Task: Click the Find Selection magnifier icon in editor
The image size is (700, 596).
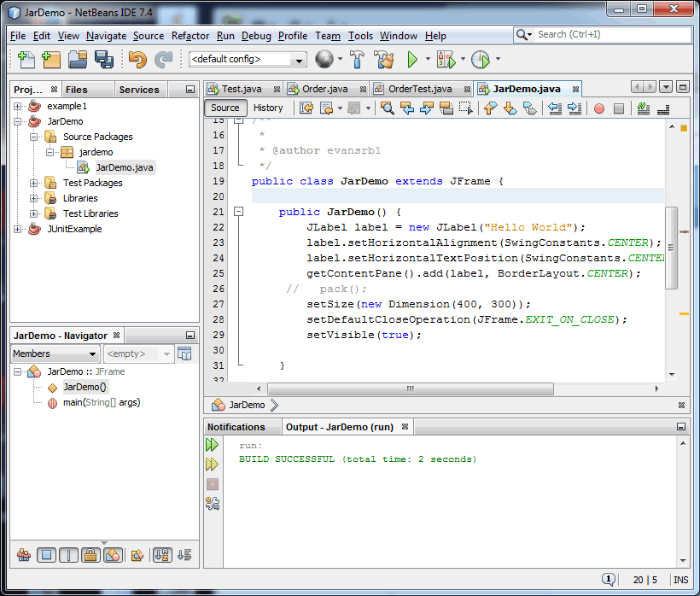Action: coord(387,108)
